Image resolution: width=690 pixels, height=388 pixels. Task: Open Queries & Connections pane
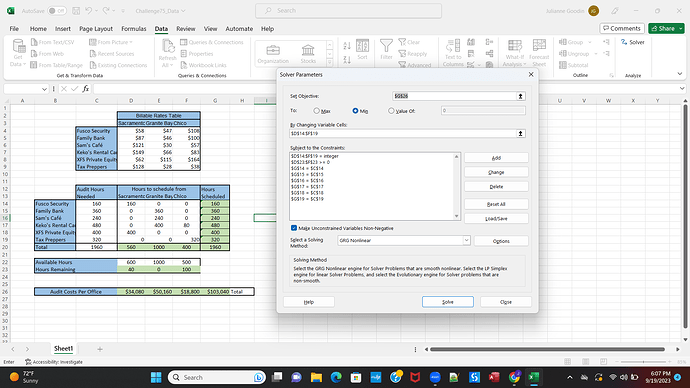(212, 42)
